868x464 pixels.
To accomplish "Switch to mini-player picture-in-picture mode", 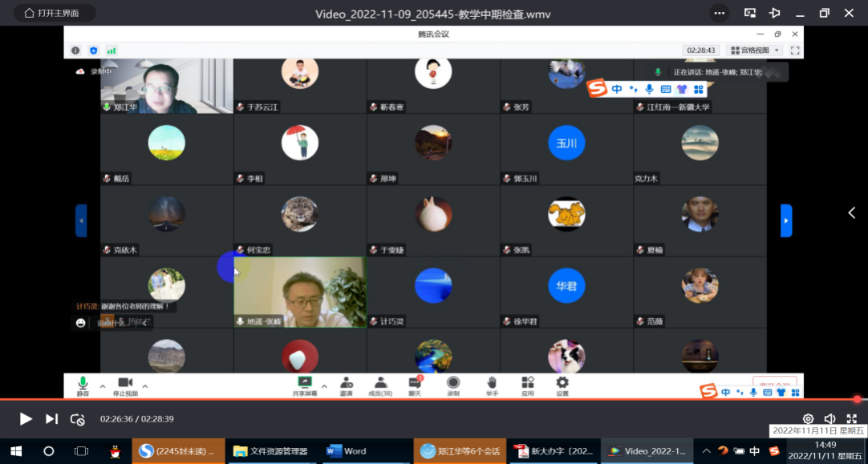I will (x=750, y=13).
